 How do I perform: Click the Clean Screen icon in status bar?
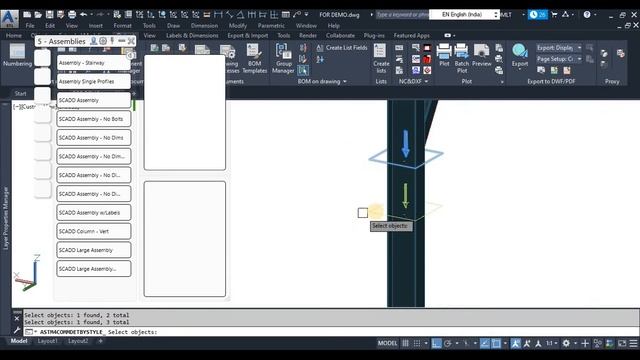622,343
